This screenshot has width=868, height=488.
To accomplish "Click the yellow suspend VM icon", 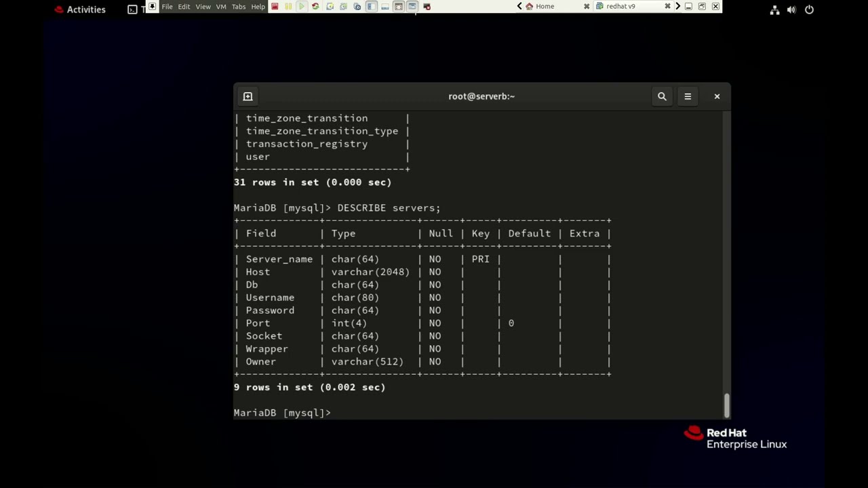I will (288, 6).
